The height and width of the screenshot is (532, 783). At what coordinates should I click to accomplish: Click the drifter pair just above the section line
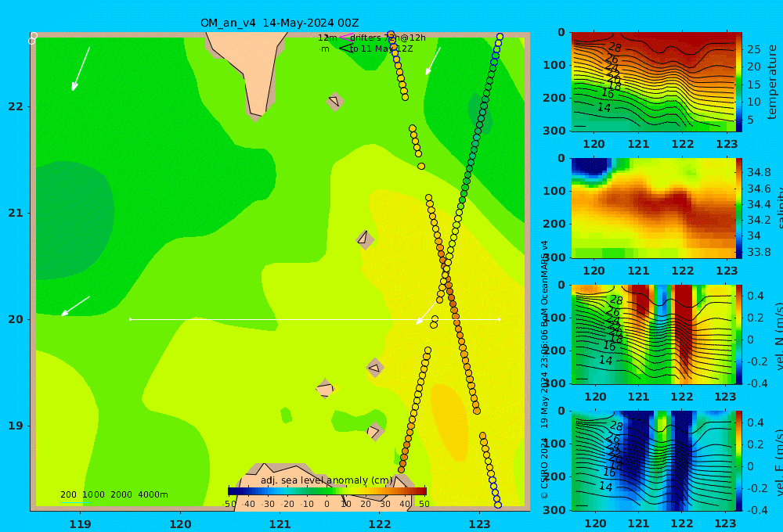[435, 322]
